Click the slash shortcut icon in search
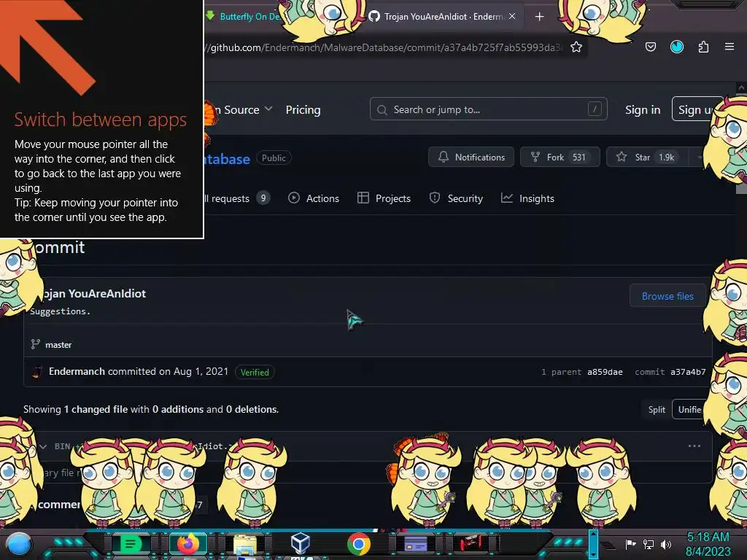 [594, 109]
